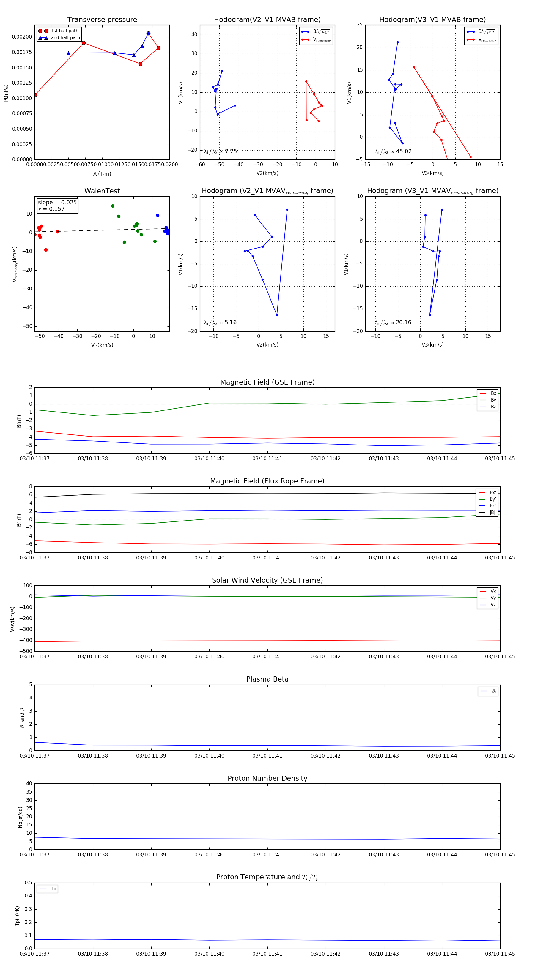Click the "V_A(km/s)" x-axis label of WalenTest
The height and width of the screenshot is (980, 535).
click(x=102, y=345)
